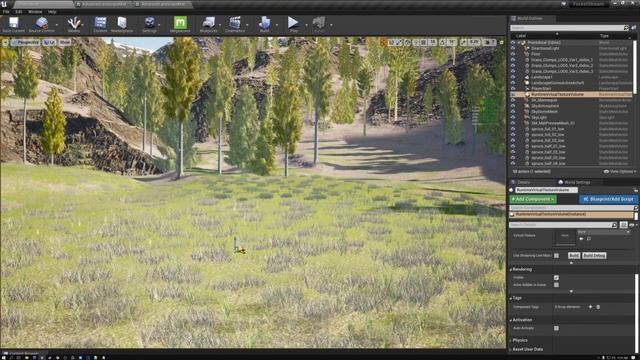Open property matrix grid icon in Details
Image resolution: width=640 pixels, height=360 pixels.
point(623,225)
